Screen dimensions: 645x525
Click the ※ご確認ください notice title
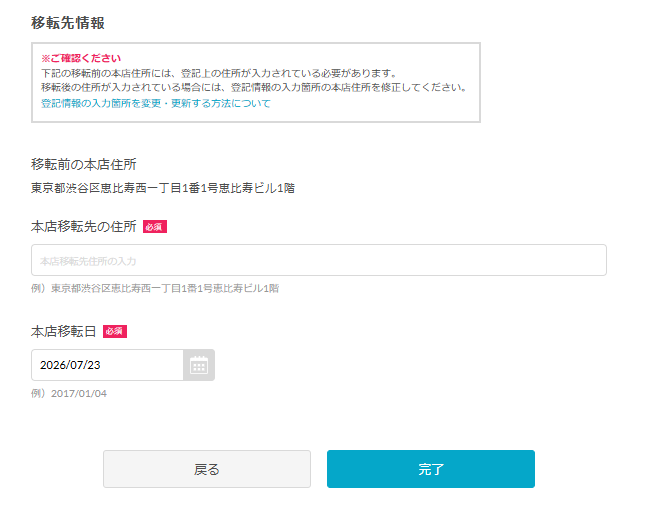[81, 58]
